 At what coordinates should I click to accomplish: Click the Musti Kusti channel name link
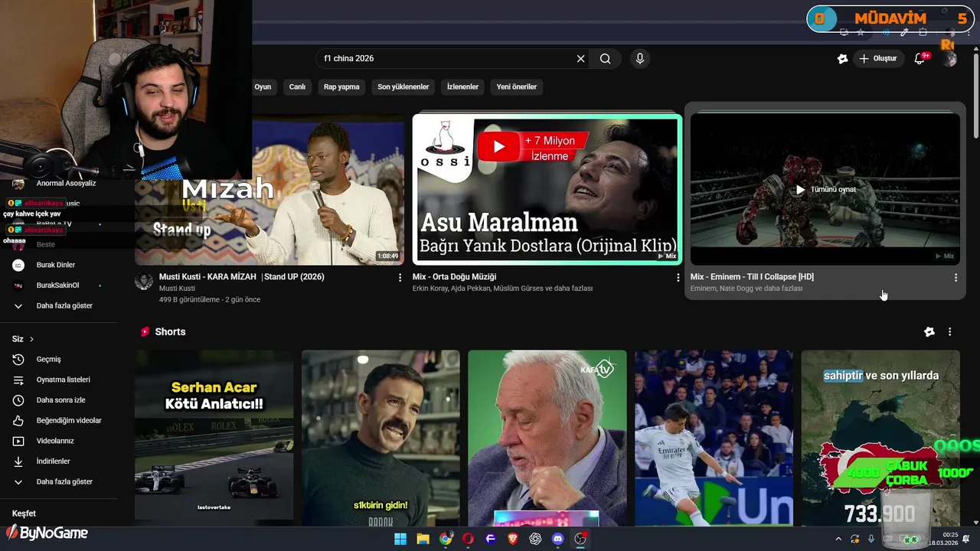pyautogui.click(x=177, y=289)
